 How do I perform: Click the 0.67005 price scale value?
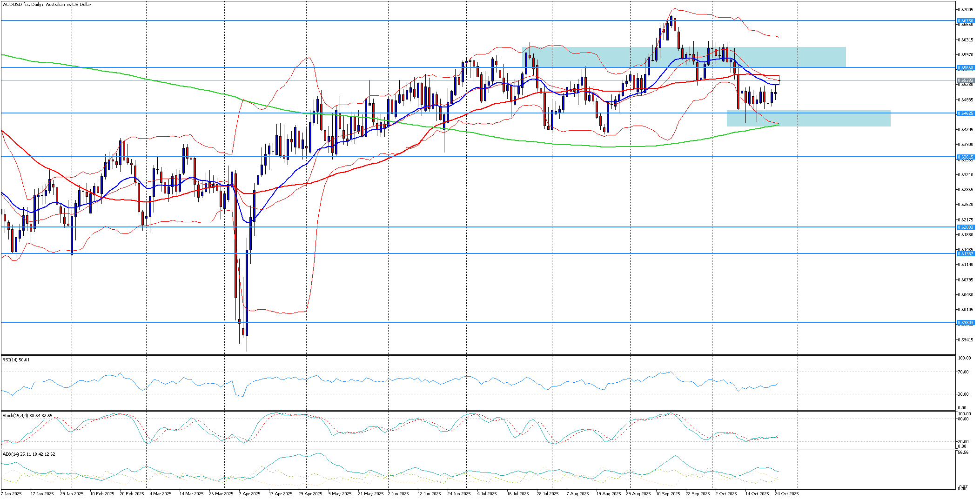coord(966,10)
